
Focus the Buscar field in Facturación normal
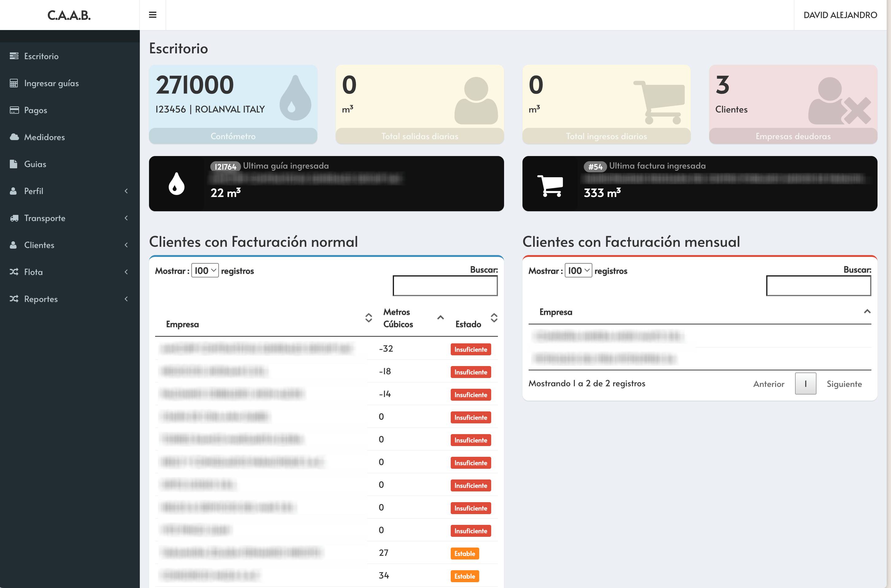pyautogui.click(x=445, y=286)
